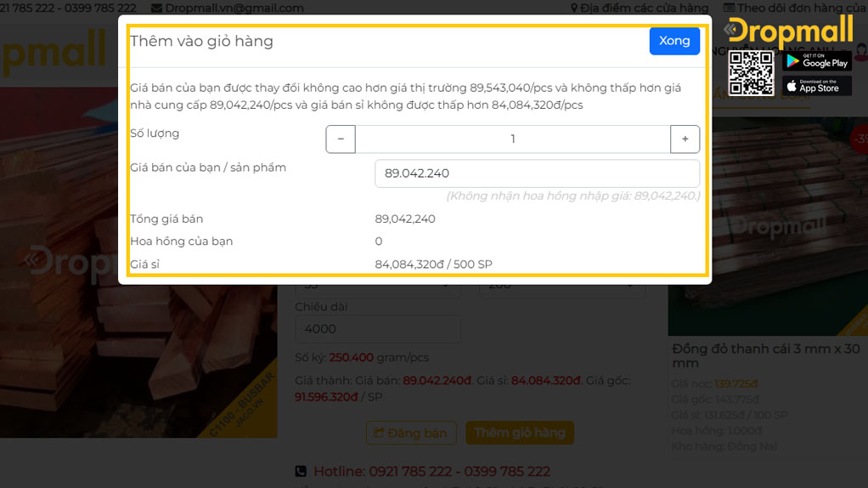Click the Đăng bán button
This screenshot has height=488, width=868.
411,433
